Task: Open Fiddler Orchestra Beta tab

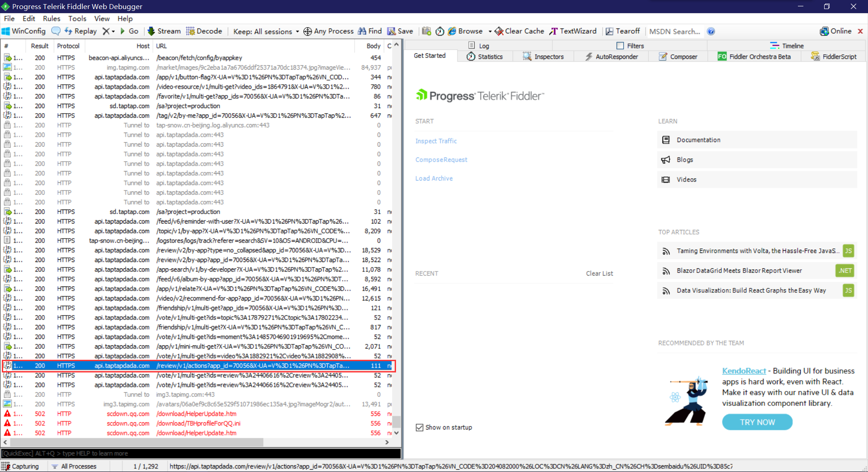Action: (754, 57)
